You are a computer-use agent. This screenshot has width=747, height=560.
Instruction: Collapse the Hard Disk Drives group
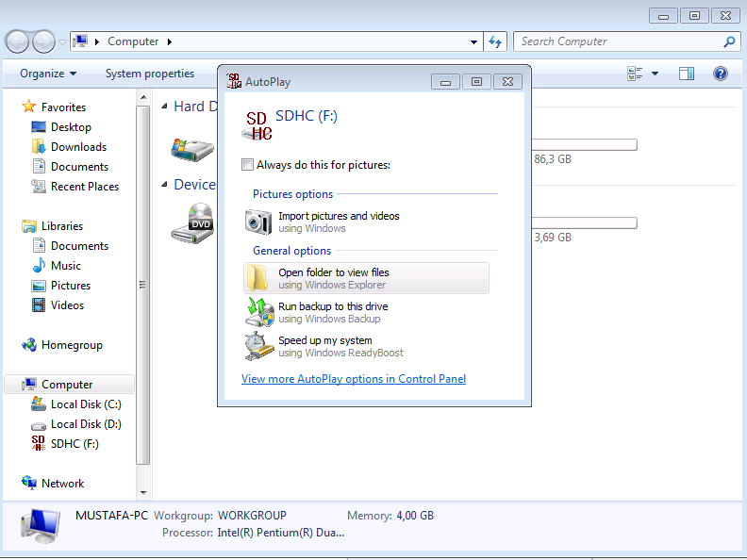pyautogui.click(x=164, y=107)
